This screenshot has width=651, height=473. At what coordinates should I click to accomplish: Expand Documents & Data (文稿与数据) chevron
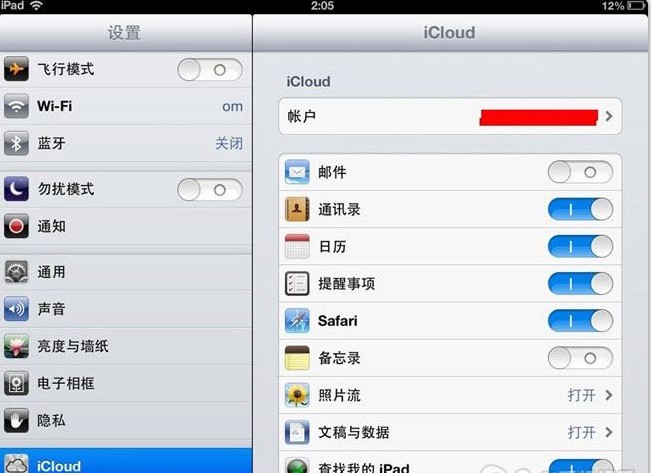coord(609,432)
